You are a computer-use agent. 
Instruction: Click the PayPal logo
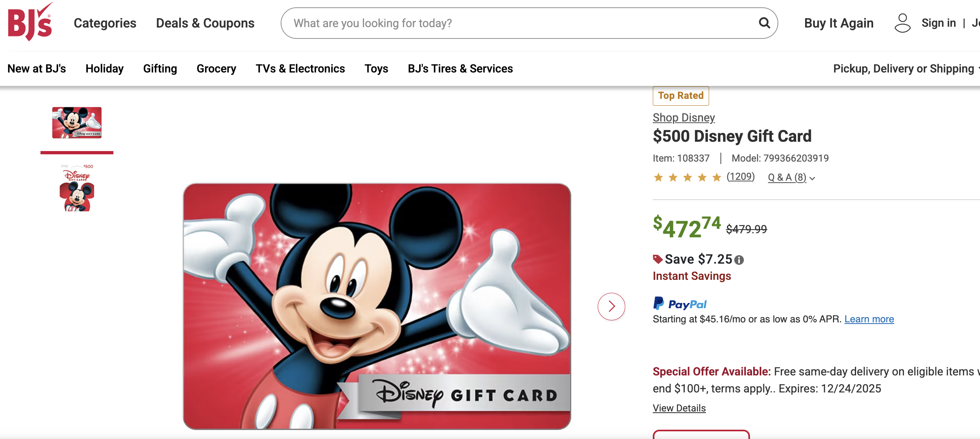(x=680, y=303)
